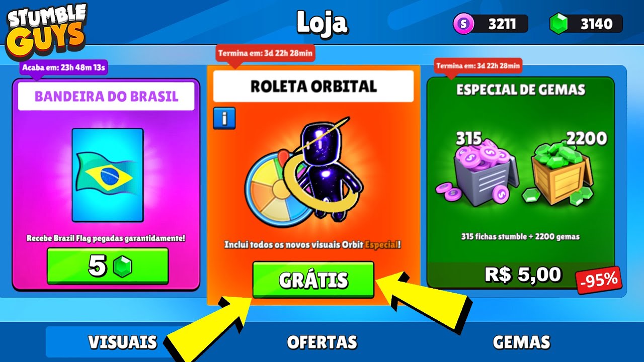This screenshot has width=644, height=362.
Task: Open the Ofertas tab
Action: tap(322, 342)
